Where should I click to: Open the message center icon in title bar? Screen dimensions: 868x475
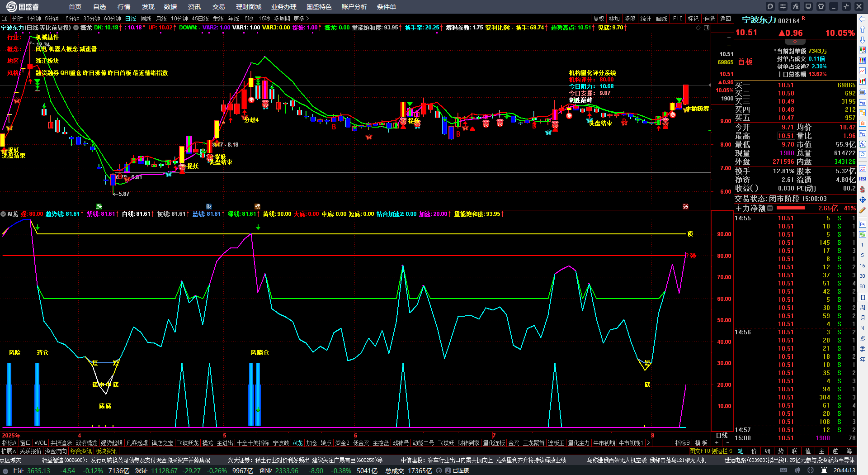pyautogui.click(x=770, y=6)
